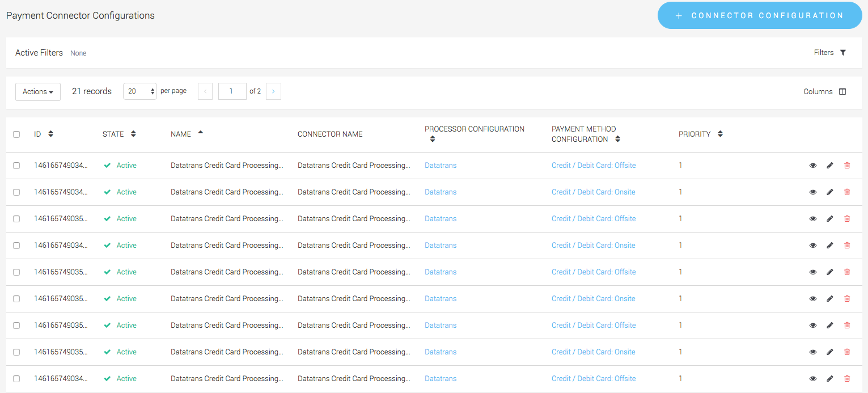Sort rows by PRIORITY column
Image resolution: width=868 pixels, height=393 pixels.
click(720, 134)
